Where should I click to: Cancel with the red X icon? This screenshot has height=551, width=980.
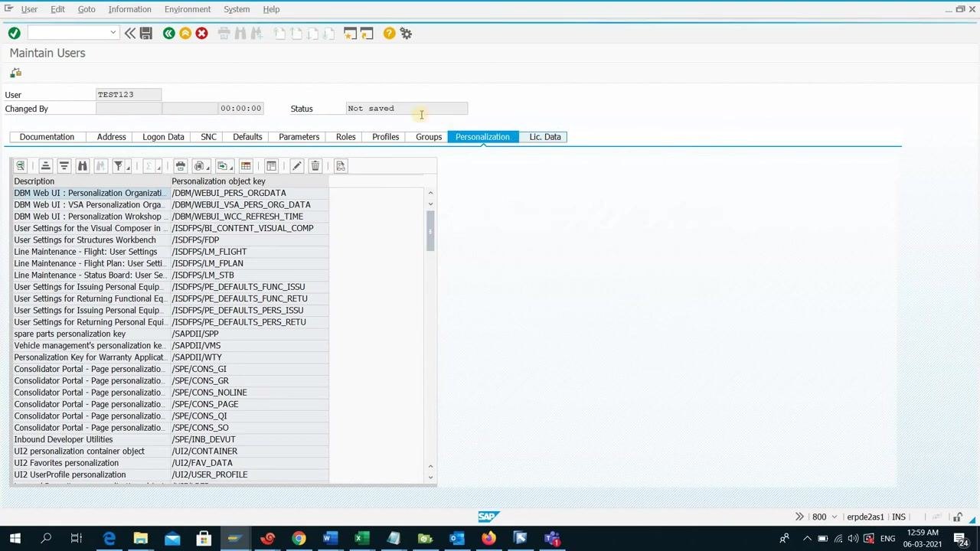coord(201,33)
